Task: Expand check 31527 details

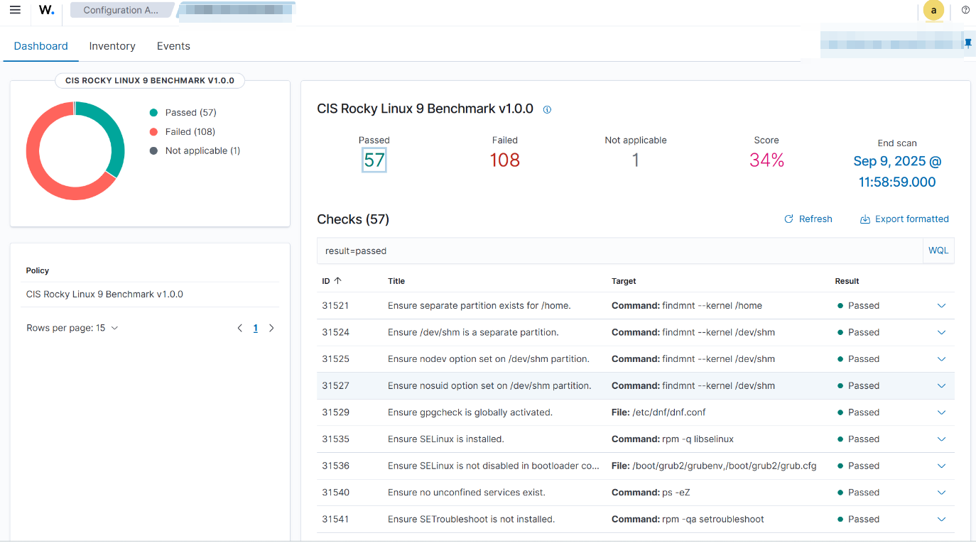Action: tap(941, 386)
